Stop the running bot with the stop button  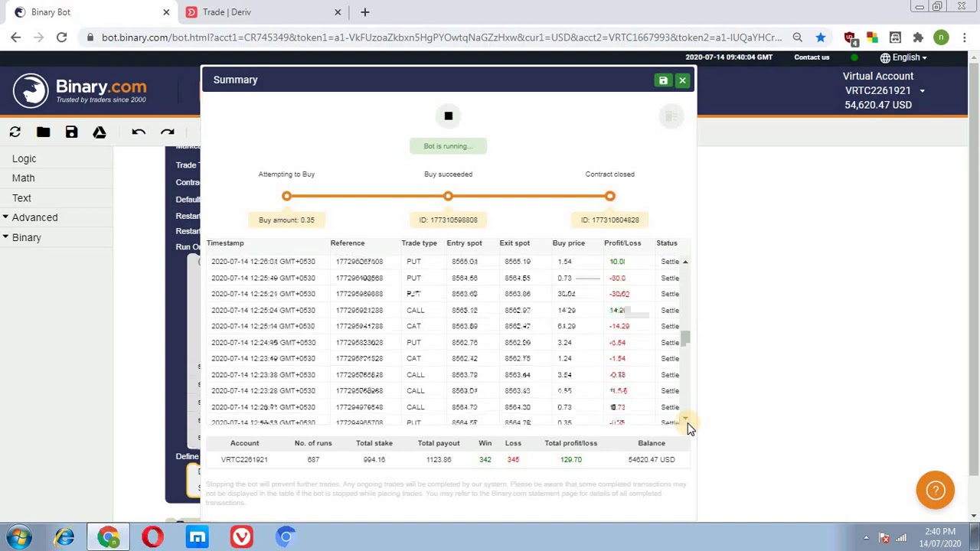tap(448, 116)
